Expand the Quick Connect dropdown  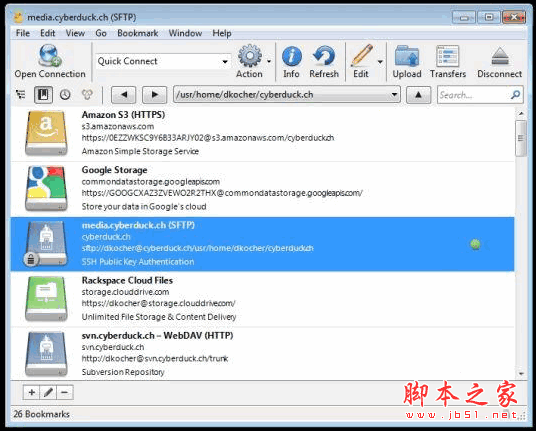(x=225, y=62)
